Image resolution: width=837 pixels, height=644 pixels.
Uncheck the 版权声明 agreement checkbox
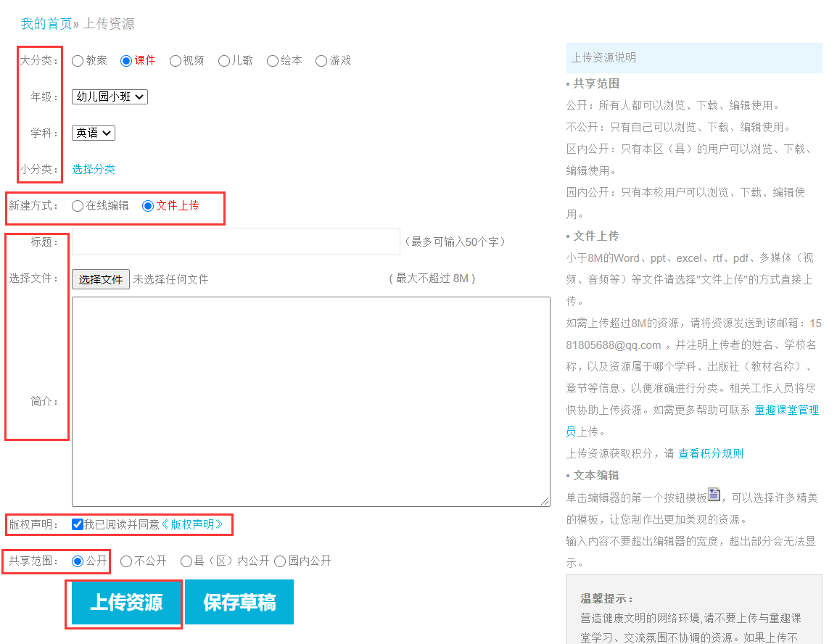(x=78, y=524)
